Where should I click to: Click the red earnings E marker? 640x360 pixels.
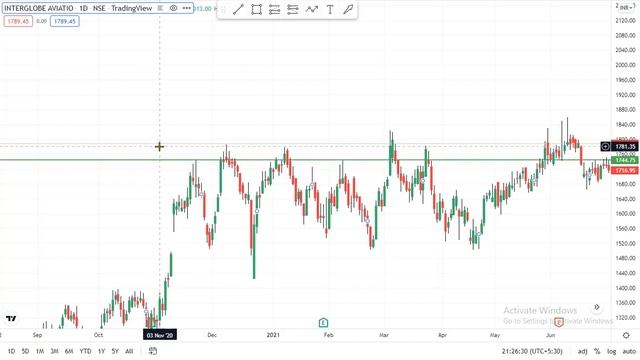coord(559,322)
